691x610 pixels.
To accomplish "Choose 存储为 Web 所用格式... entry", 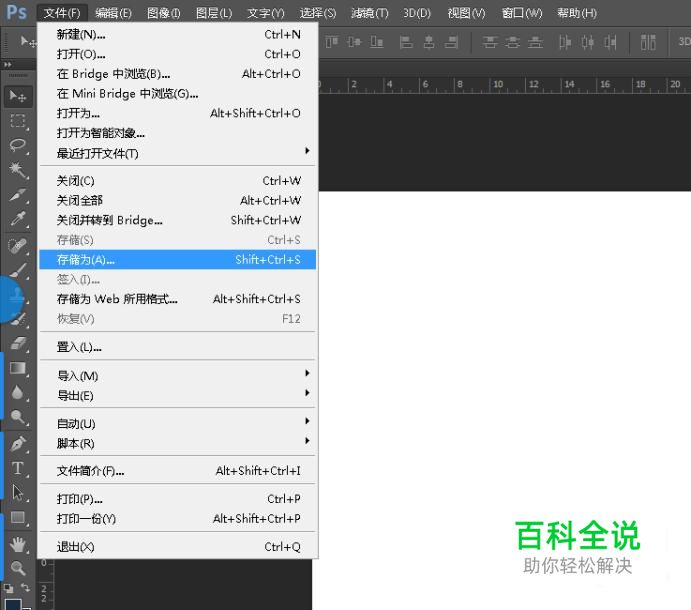I will pyautogui.click(x=178, y=299).
